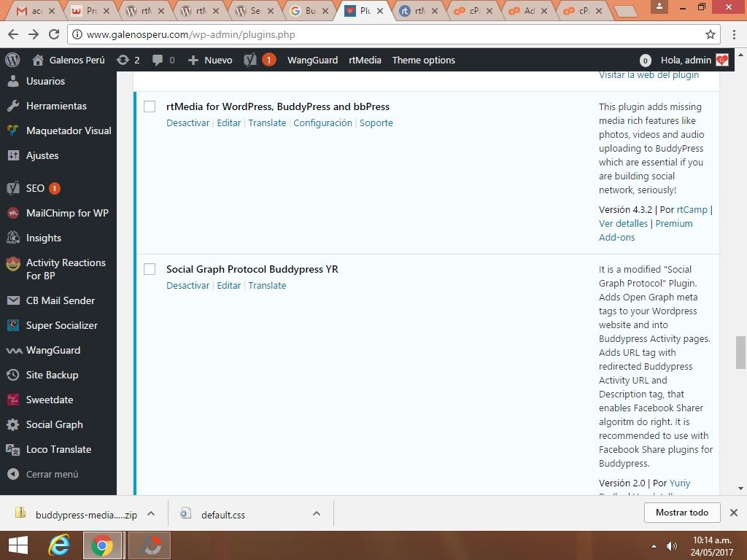This screenshot has height=560, width=747.
Task: Click the MailChimp for WP icon
Action: (x=13, y=213)
